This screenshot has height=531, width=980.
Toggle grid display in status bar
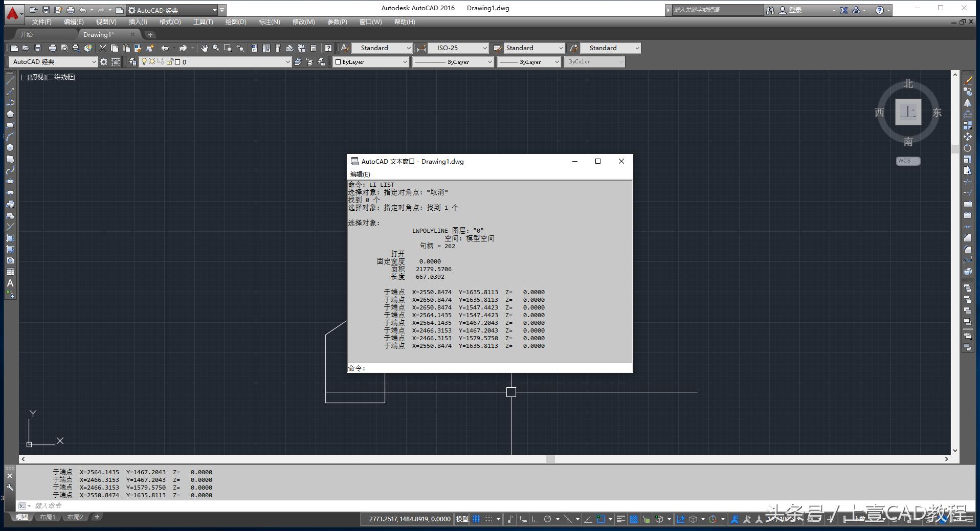(x=476, y=519)
